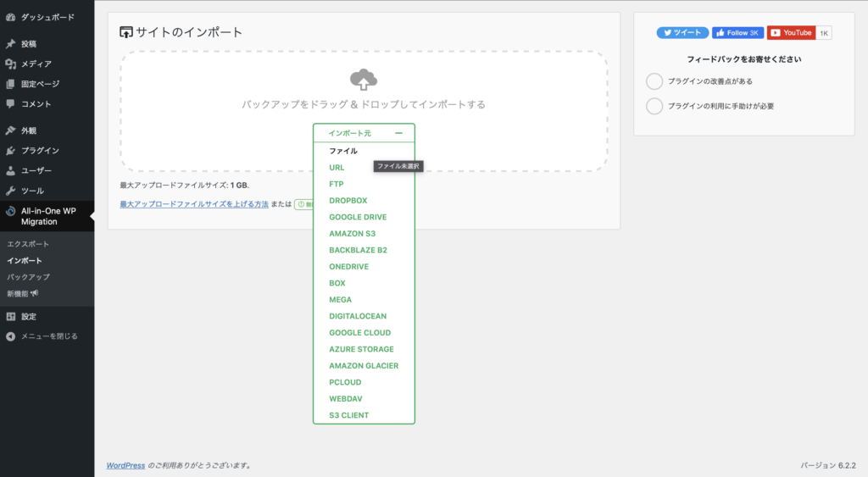This screenshot has height=477, width=868.
Task: Click the Comments speech bubble icon
Action: click(x=10, y=104)
